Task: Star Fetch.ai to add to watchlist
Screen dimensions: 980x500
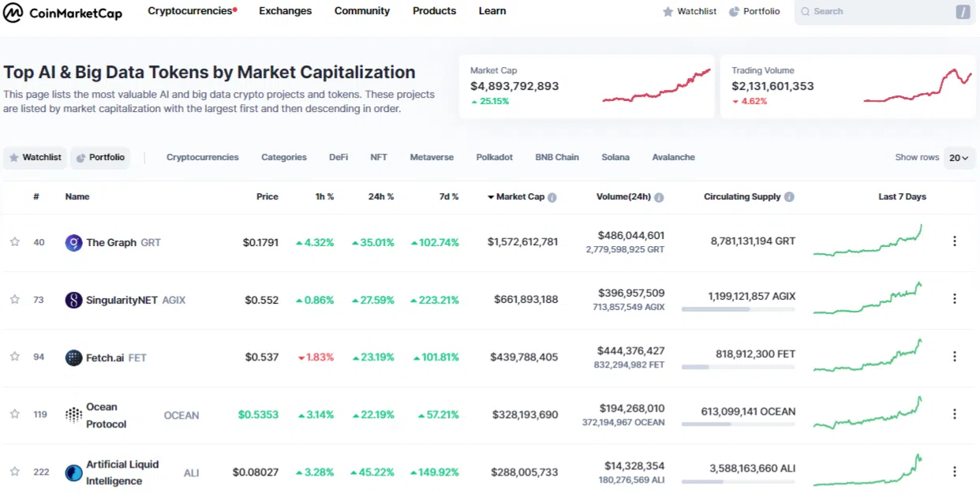Action: 14,356
